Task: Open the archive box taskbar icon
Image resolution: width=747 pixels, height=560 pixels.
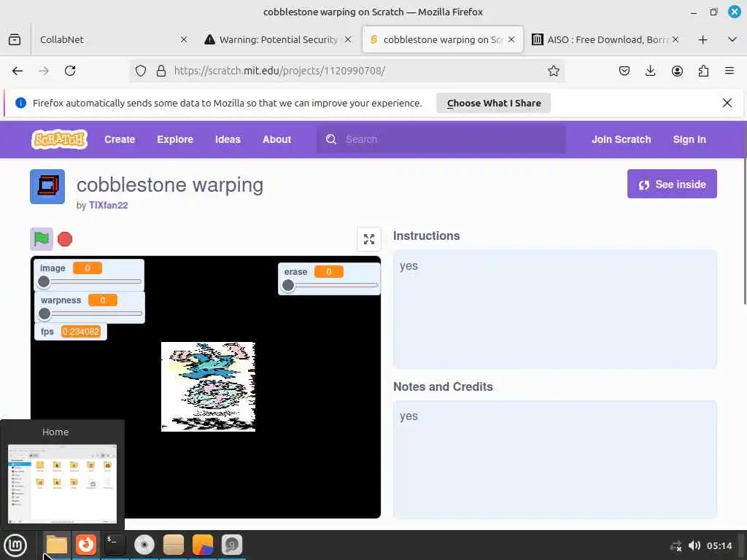Action: point(174,545)
